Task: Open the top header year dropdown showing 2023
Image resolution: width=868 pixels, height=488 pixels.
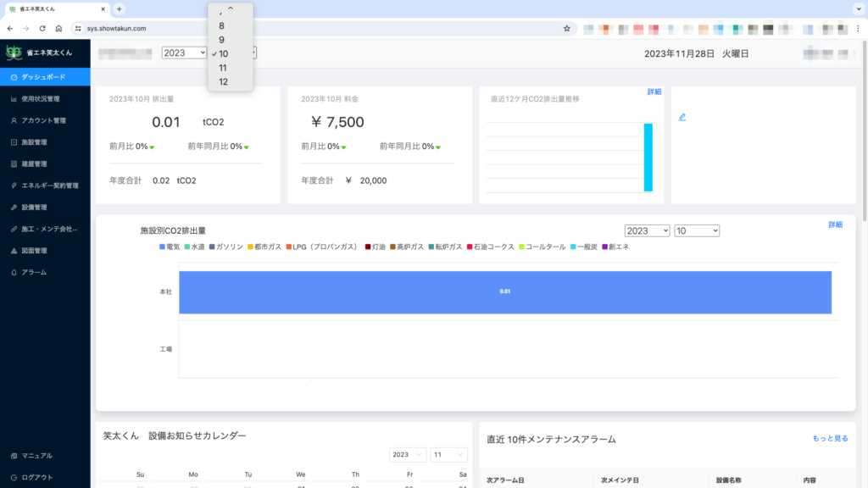Action: [x=184, y=53]
